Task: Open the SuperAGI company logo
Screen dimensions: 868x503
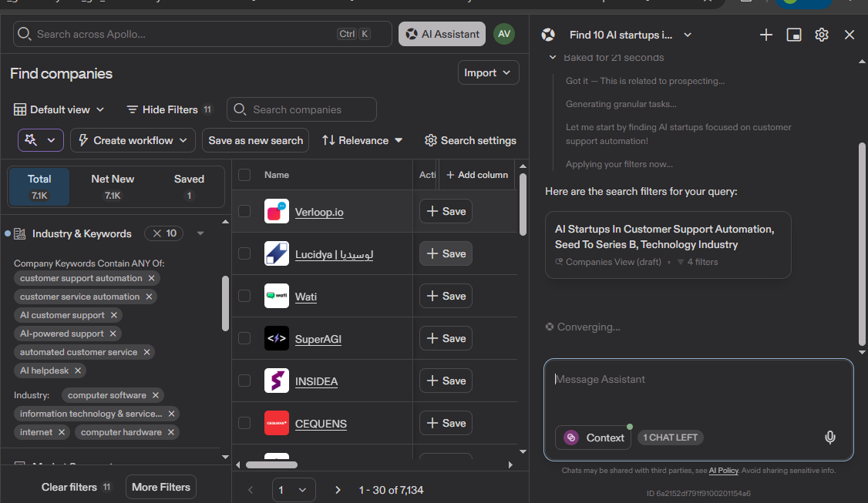Action: coord(276,338)
